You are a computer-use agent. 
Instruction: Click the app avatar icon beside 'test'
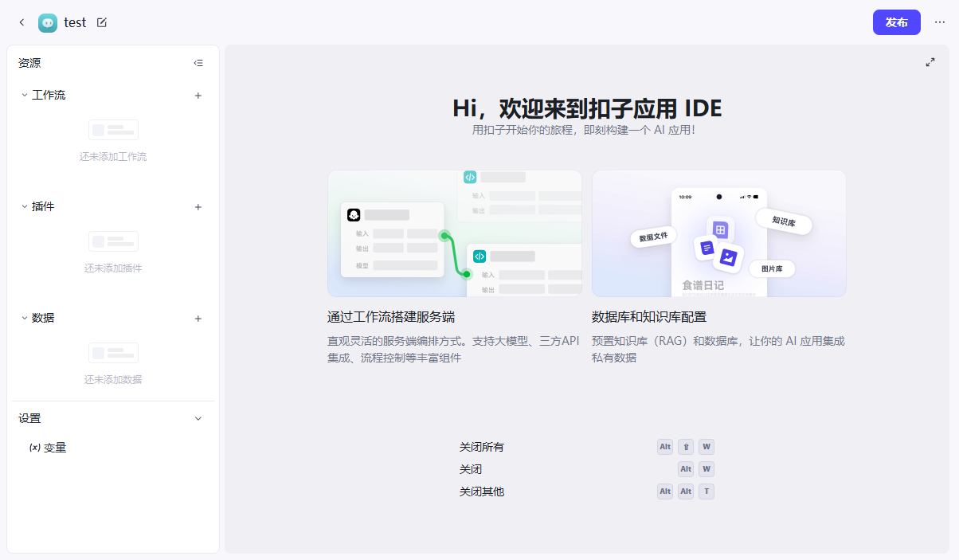47,22
